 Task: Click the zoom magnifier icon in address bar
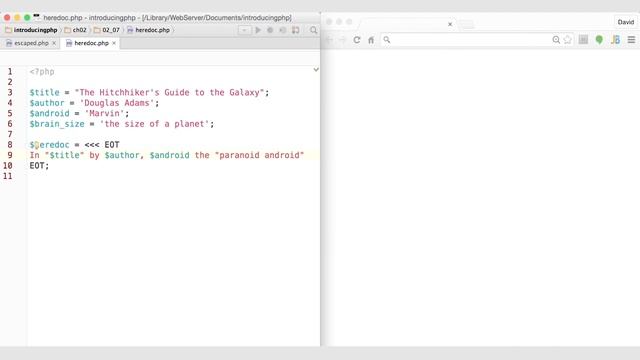tap(556, 40)
